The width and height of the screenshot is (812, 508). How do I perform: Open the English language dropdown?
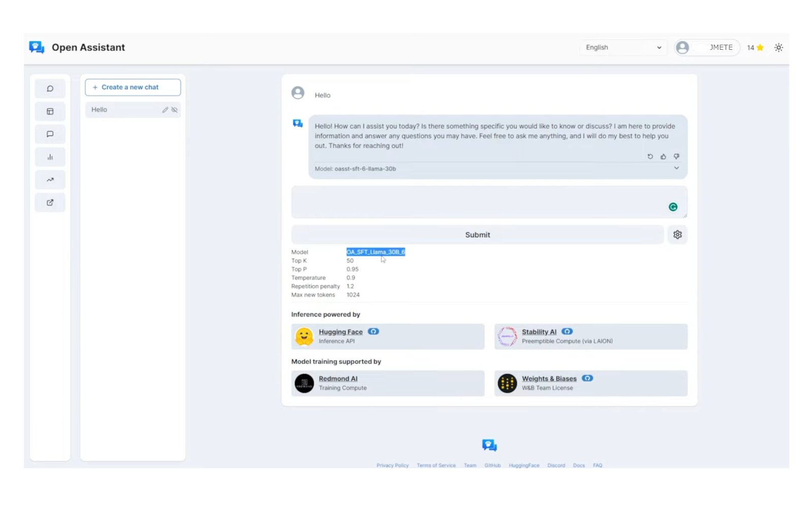click(x=623, y=47)
